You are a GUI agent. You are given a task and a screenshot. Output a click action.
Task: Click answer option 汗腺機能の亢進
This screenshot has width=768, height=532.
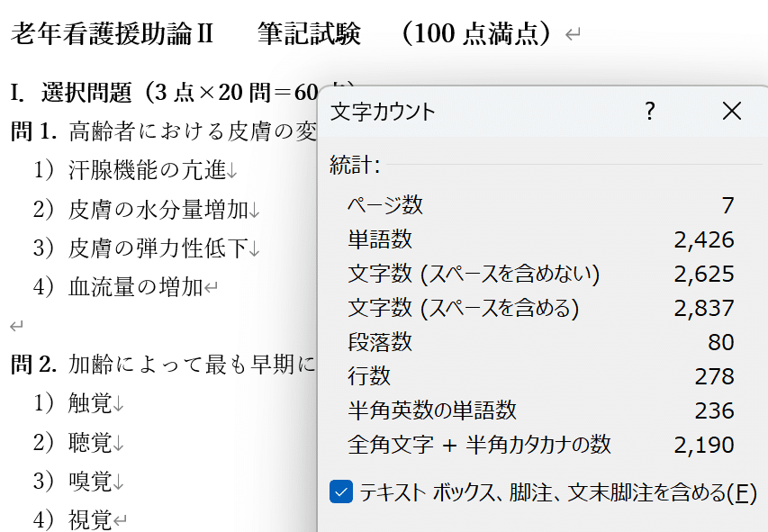tap(148, 169)
